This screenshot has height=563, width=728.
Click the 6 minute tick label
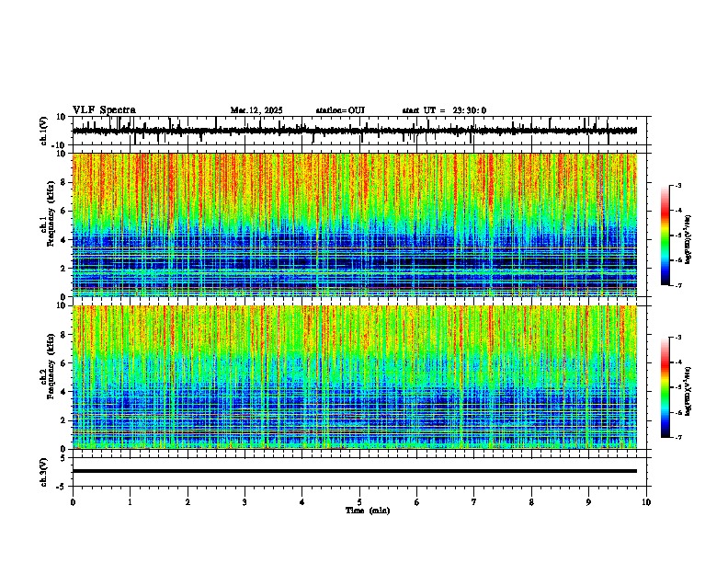pos(417,502)
